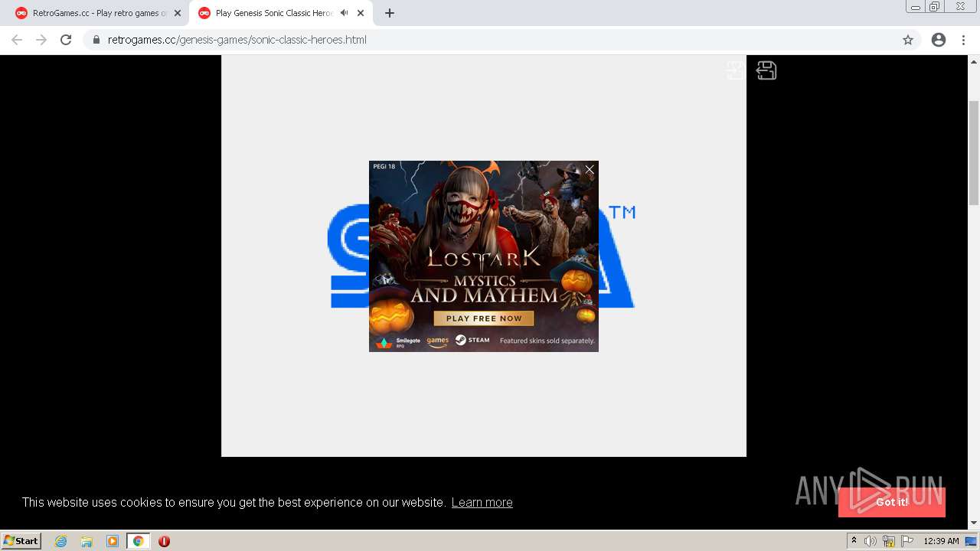Open the media player taskbar icon
The width and height of the screenshot is (980, 551).
113,541
